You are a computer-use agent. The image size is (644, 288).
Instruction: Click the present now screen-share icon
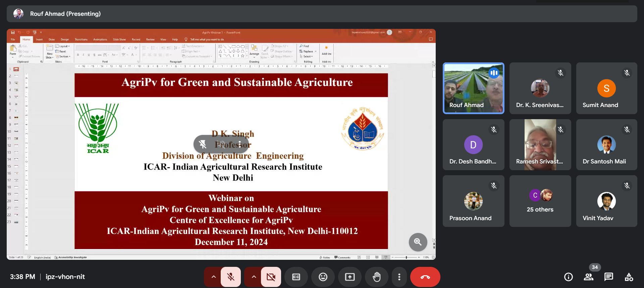point(350,277)
